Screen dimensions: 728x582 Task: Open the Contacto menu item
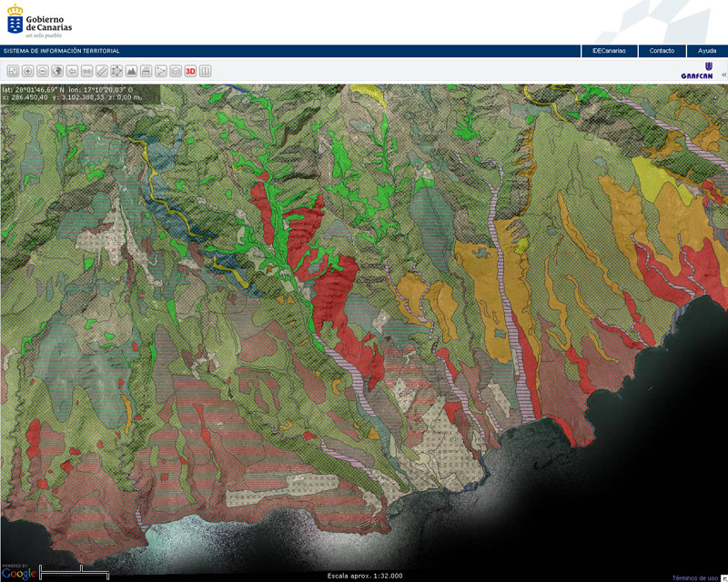point(662,51)
